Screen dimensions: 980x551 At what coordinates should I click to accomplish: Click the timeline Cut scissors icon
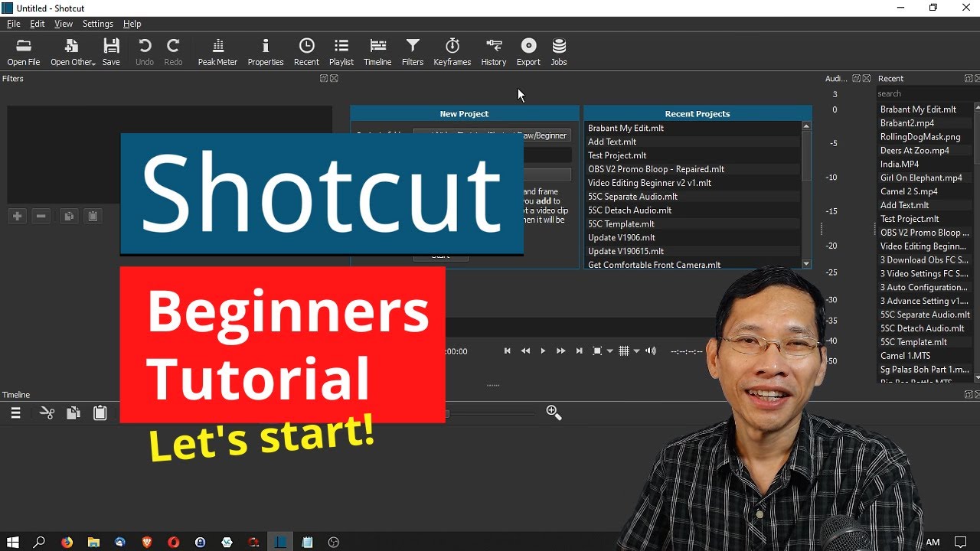(47, 413)
